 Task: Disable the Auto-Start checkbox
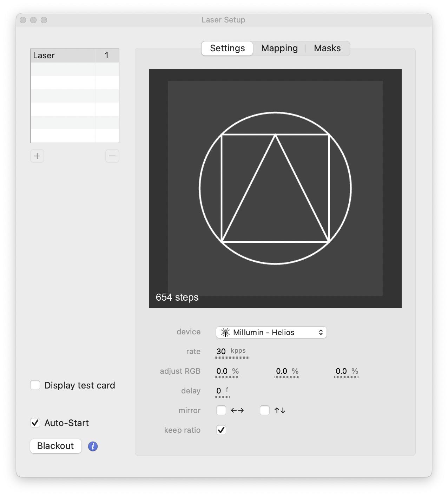(35, 423)
